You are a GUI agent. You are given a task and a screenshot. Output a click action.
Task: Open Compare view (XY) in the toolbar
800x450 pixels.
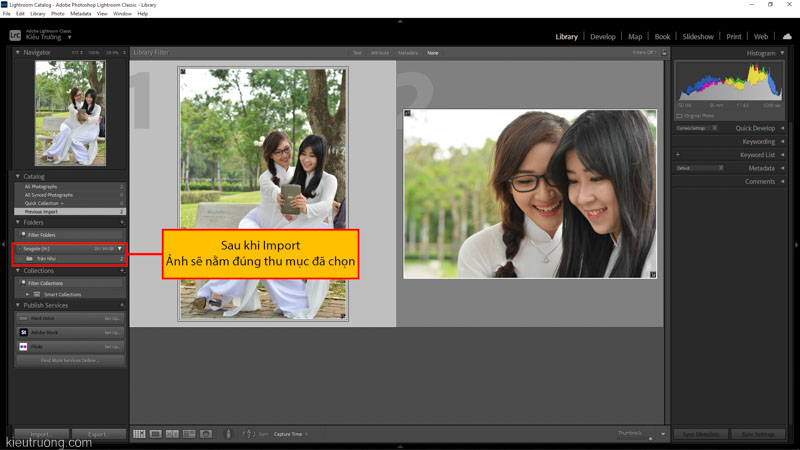[x=172, y=434]
